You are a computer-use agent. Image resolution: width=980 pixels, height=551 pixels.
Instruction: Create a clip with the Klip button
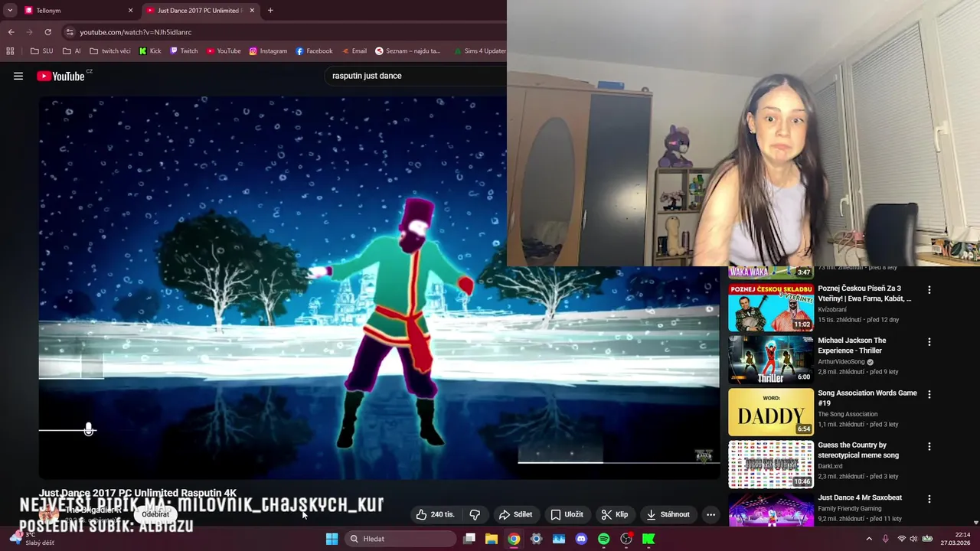(x=615, y=514)
